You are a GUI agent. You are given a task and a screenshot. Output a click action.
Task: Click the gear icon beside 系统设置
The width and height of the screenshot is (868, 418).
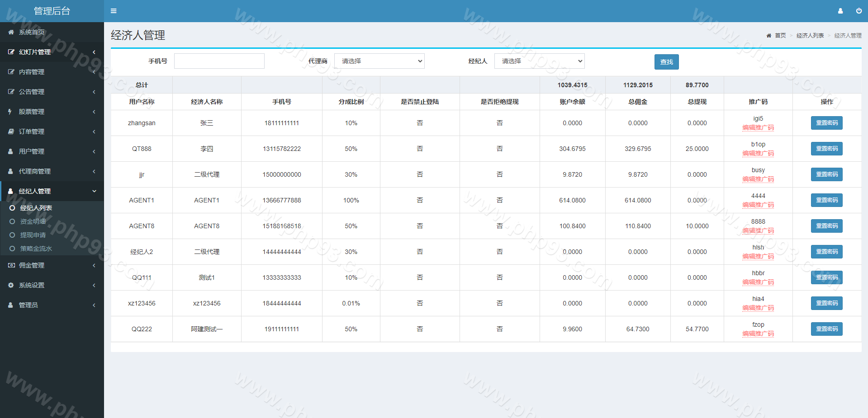[x=11, y=285]
